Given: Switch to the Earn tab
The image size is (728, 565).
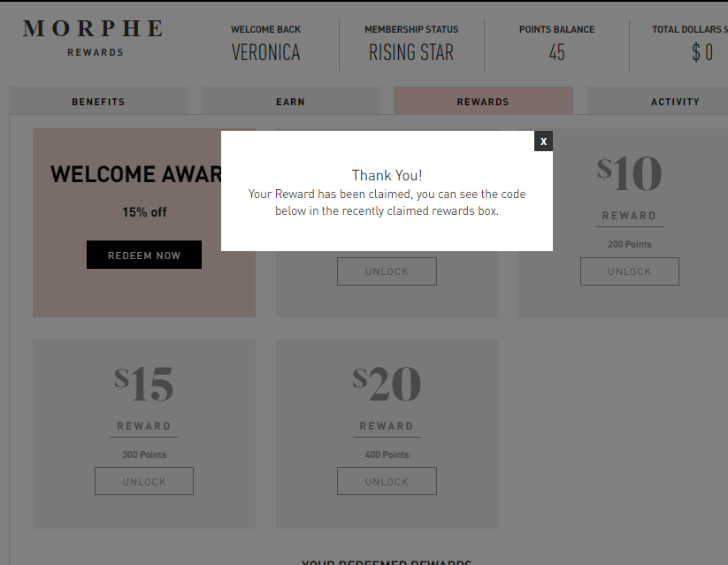Looking at the screenshot, I should point(291,101).
